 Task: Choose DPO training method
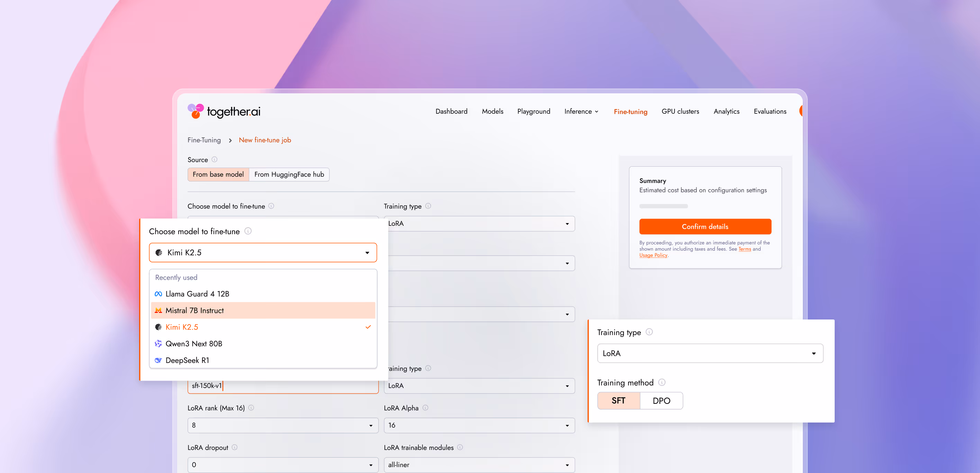click(661, 401)
